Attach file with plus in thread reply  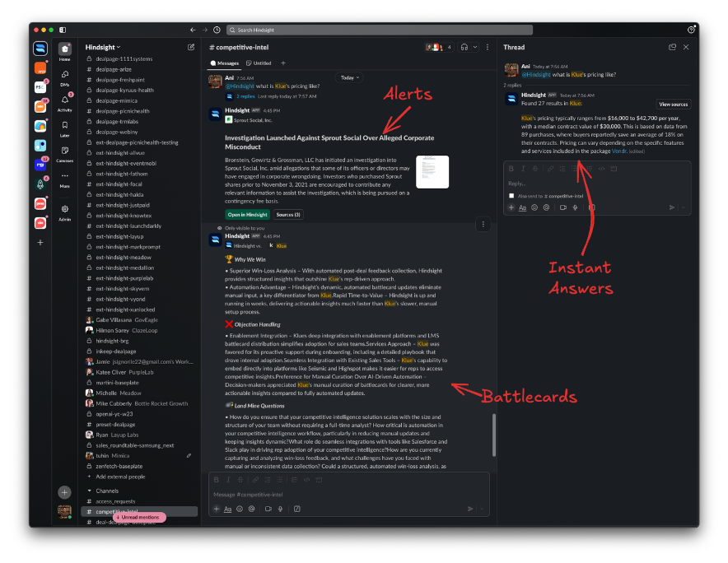point(511,207)
